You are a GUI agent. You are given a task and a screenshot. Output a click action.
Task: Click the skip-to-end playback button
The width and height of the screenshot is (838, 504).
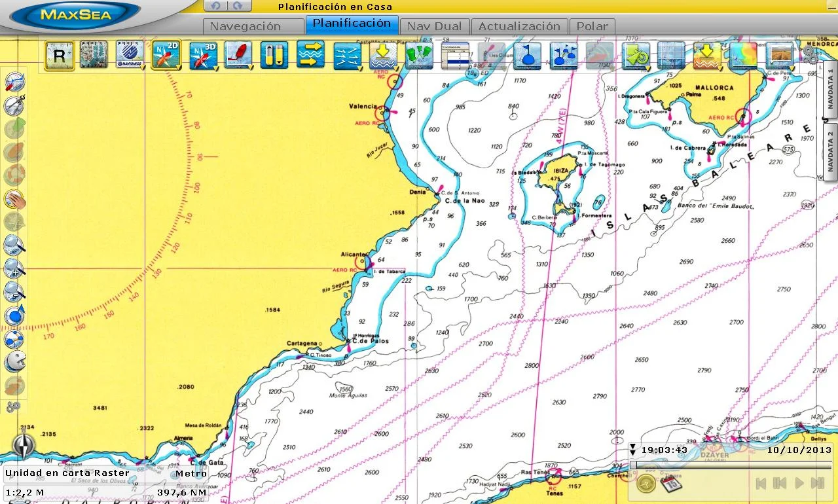[817, 483]
